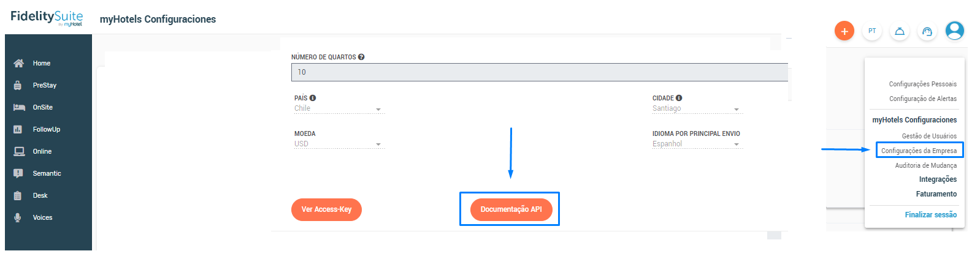Open the PT language selector icon
This screenshot has height=259, width=980.
[872, 31]
